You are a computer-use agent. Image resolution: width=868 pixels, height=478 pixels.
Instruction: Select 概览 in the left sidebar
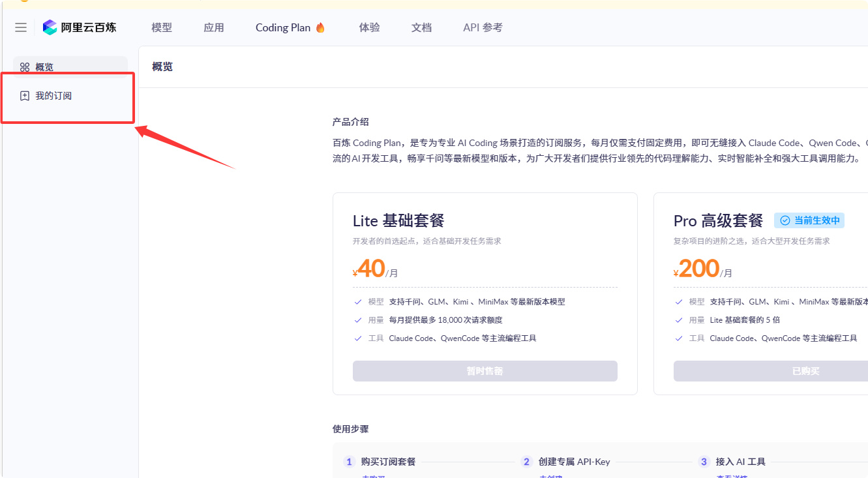pyautogui.click(x=44, y=67)
